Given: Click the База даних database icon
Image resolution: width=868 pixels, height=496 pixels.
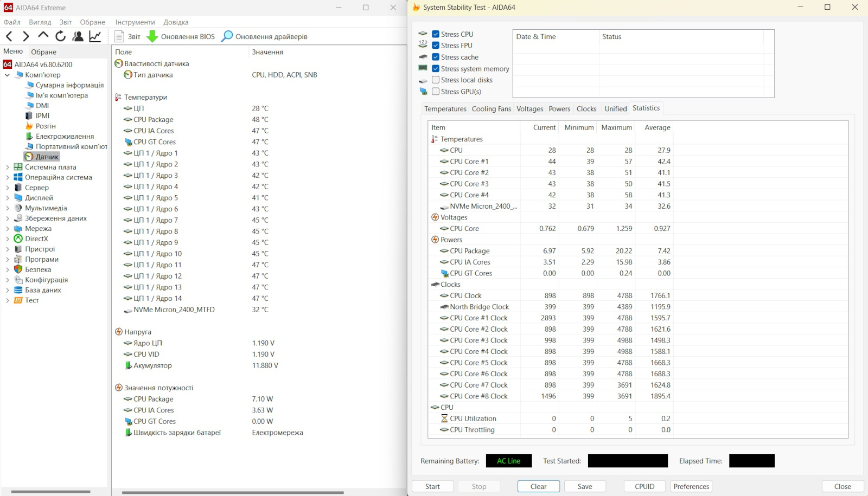Looking at the screenshot, I should [18, 290].
